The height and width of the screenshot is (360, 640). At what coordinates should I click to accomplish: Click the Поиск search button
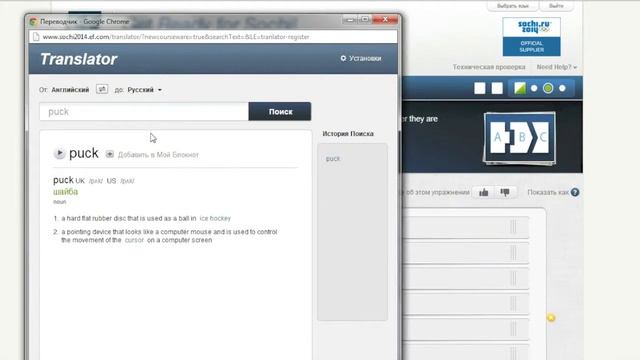[x=280, y=111]
